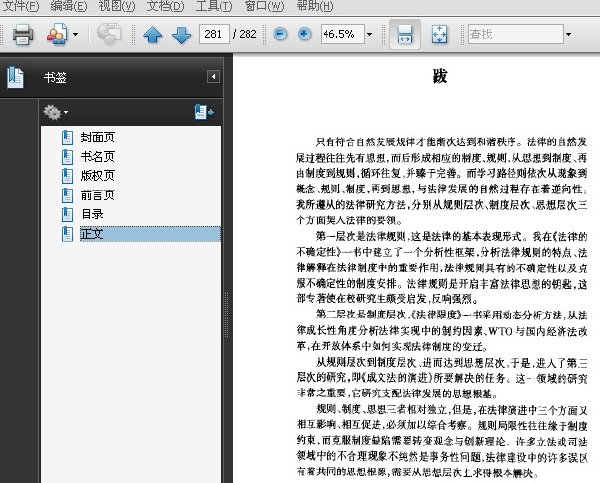Go to previous page with up arrow
This screenshot has width=600, height=483.
tap(152, 35)
